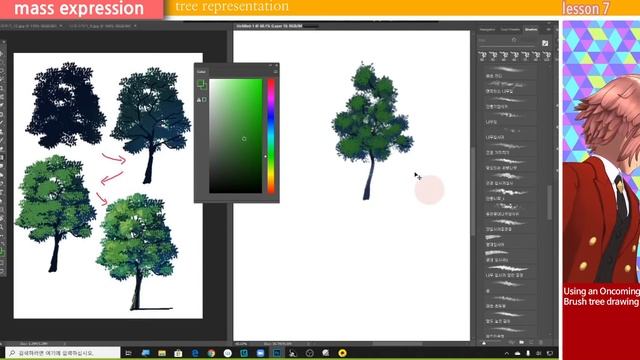This screenshot has height=360, width=640.
Task: Open the notification center icon
Action: (x=550, y=353)
